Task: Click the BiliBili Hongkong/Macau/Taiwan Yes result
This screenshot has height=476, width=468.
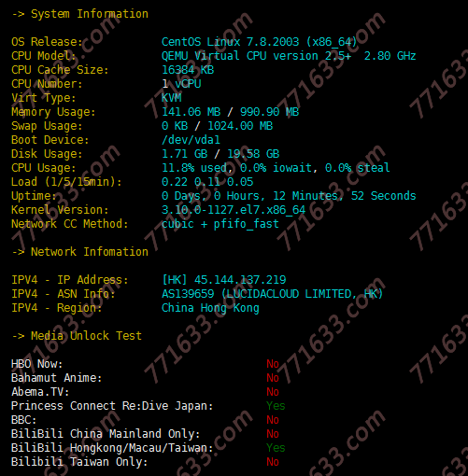Action: (276, 448)
